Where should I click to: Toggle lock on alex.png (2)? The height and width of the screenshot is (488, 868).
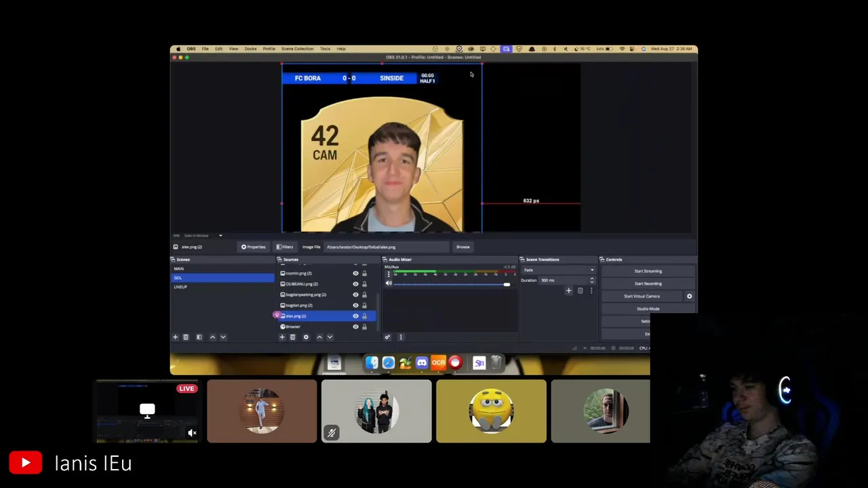pyautogui.click(x=364, y=316)
